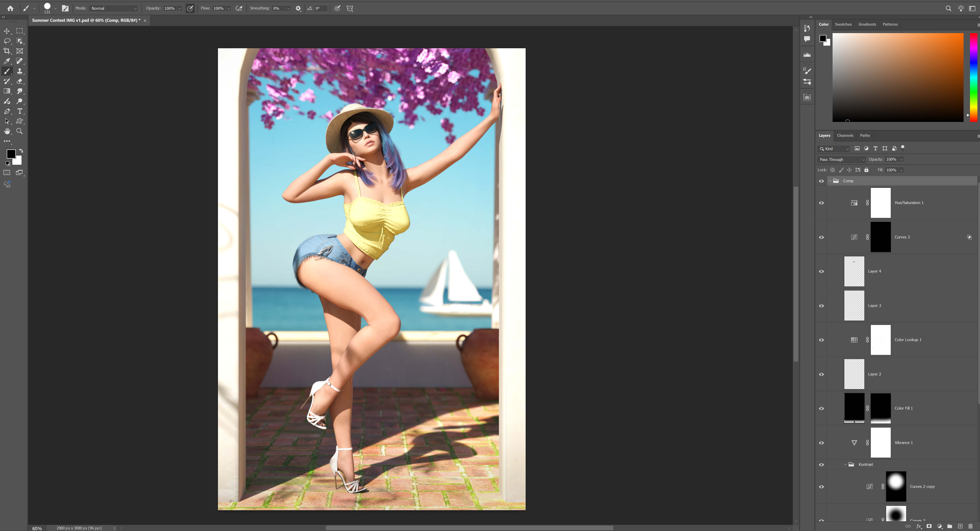Collapse the Comp layer group
980x531 pixels.
(x=830, y=181)
